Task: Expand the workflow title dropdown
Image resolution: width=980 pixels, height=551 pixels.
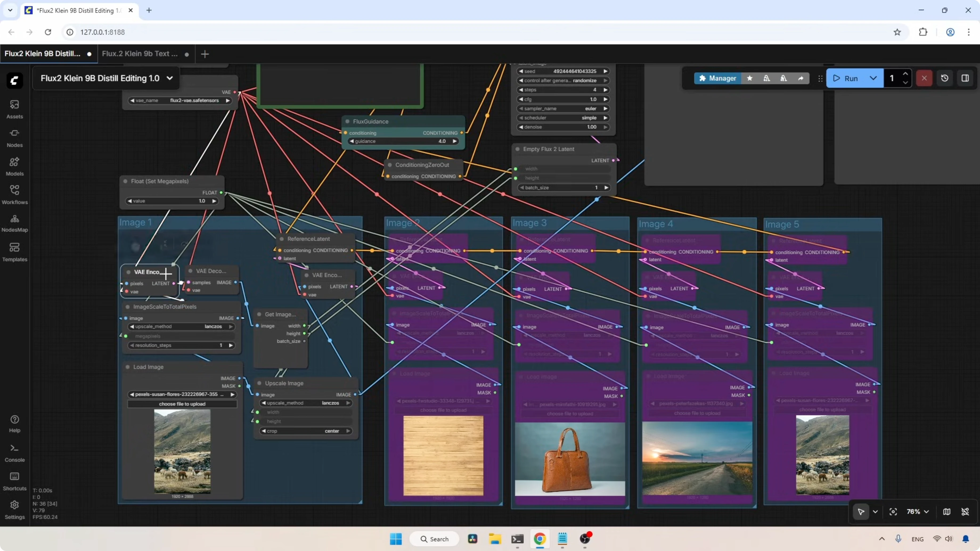Action: pyautogui.click(x=170, y=78)
